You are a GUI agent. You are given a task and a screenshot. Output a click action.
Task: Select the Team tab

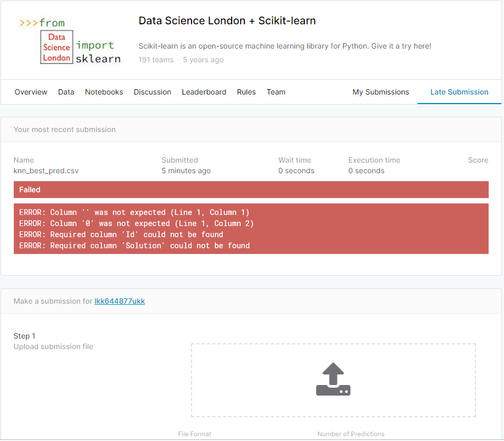(276, 92)
